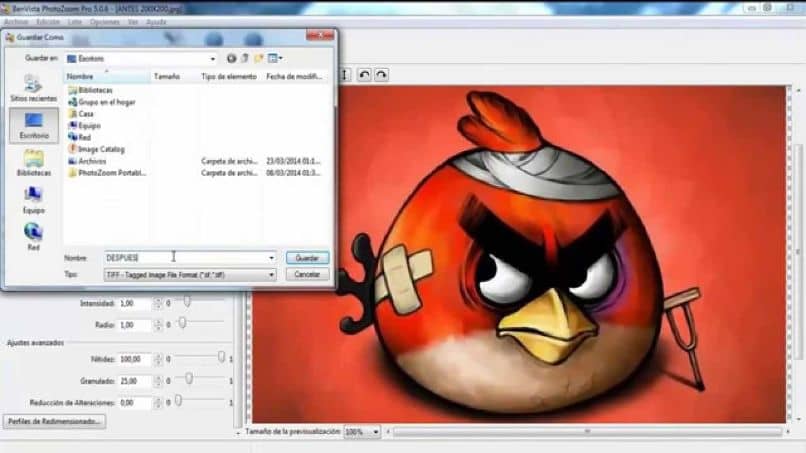Open the view menu dropdown in dialog toolbar
806x453 pixels.
[x=276, y=59]
